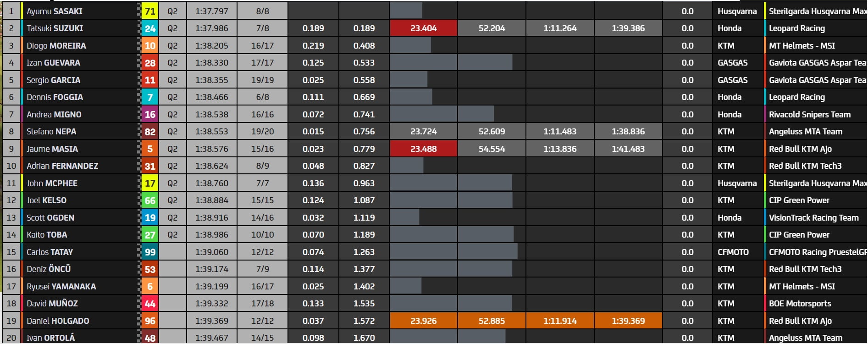The image size is (868, 344).
Task: Click Sasaki's best lap 1:37.797
Action: click(x=211, y=11)
